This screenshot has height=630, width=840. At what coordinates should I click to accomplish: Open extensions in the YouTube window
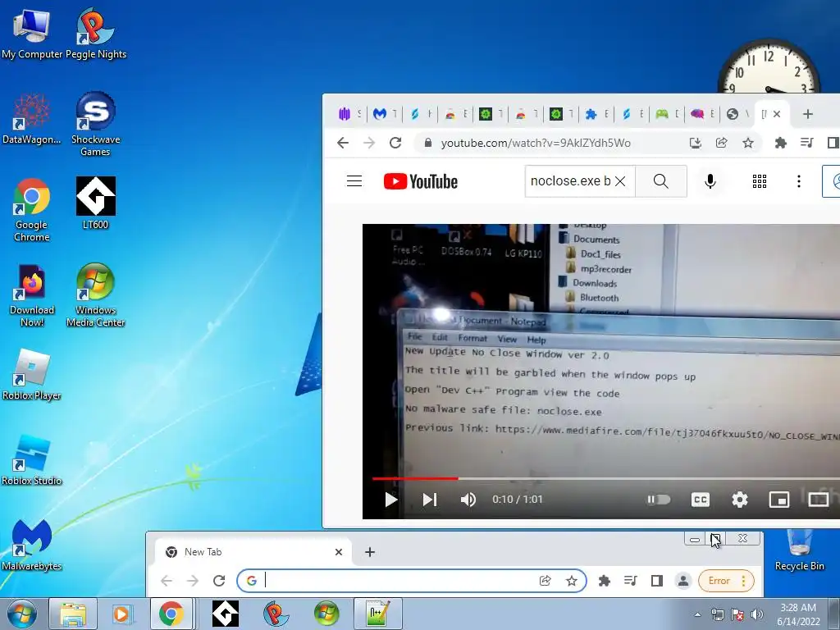pyautogui.click(x=781, y=143)
